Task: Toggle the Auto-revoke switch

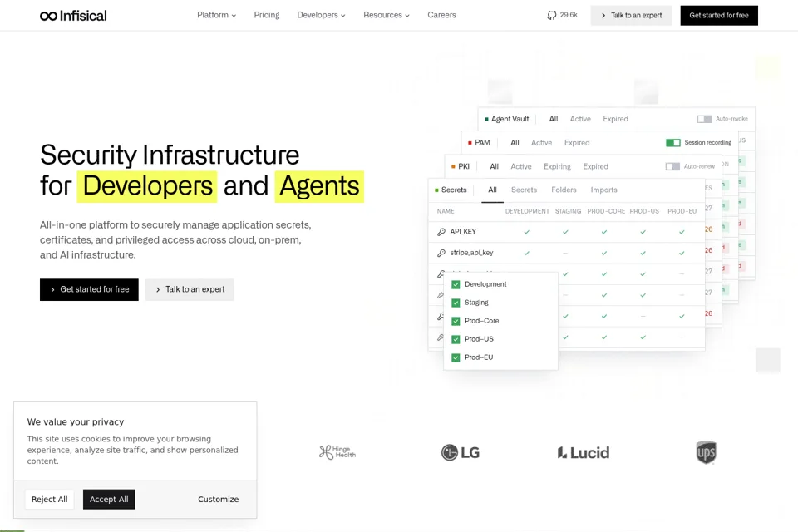Action: point(704,119)
